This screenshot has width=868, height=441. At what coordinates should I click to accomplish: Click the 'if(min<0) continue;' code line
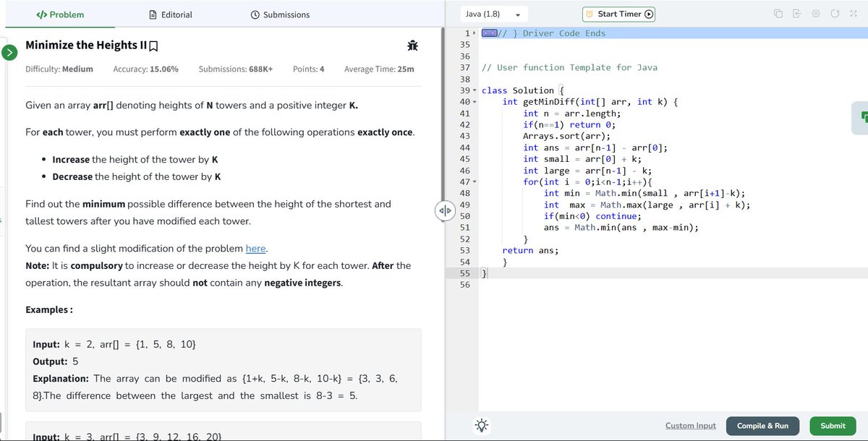[592, 216]
